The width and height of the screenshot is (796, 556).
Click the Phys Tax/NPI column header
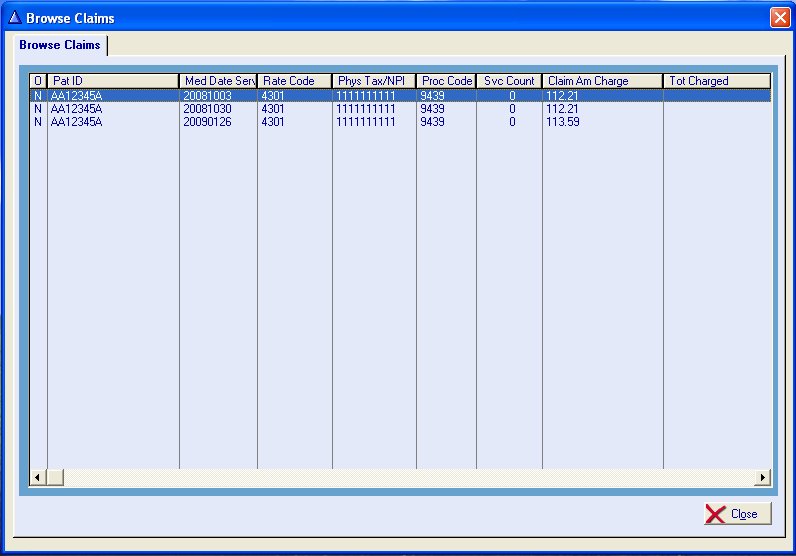374,81
